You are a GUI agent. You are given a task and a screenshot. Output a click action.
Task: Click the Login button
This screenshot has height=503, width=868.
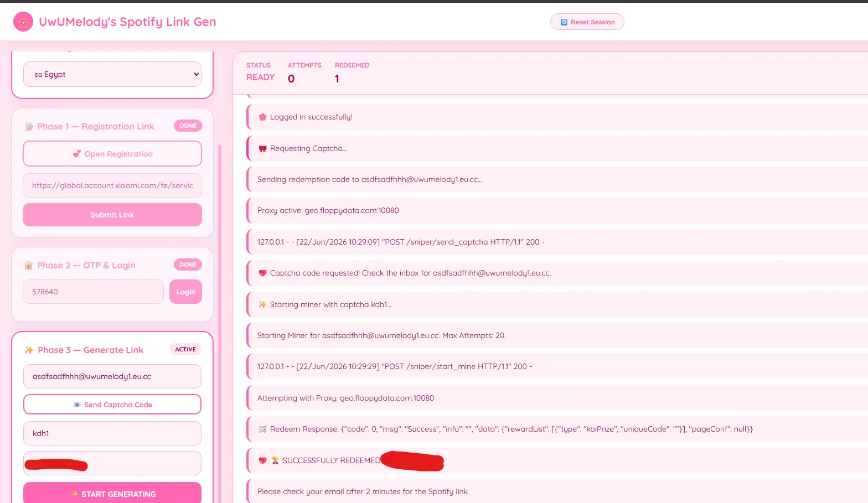185,292
